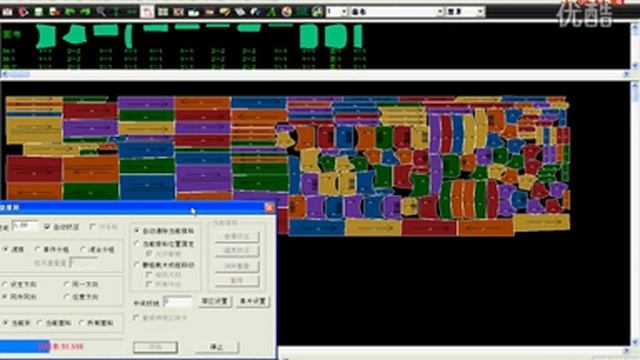
Task: Click the rightmost settings button in the dialog
Action: tap(253, 301)
